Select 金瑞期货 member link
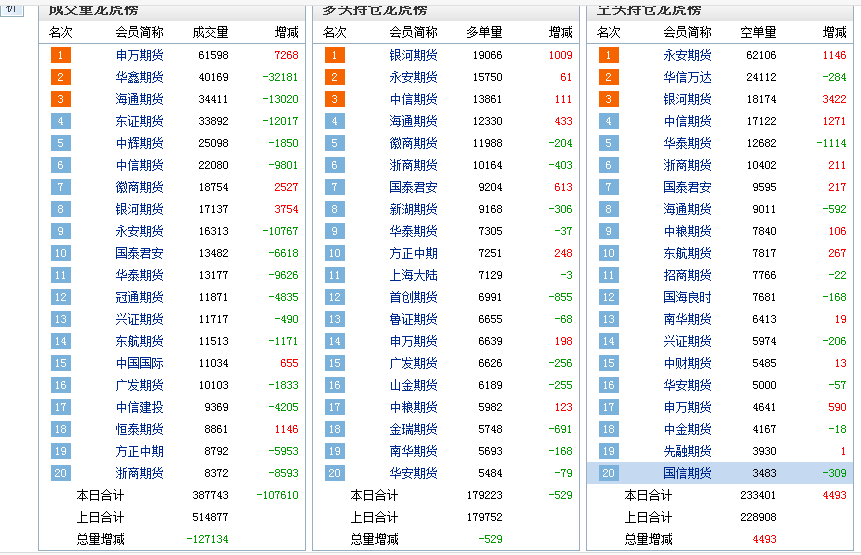The height and width of the screenshot is (555, 861). coord(413,429)
